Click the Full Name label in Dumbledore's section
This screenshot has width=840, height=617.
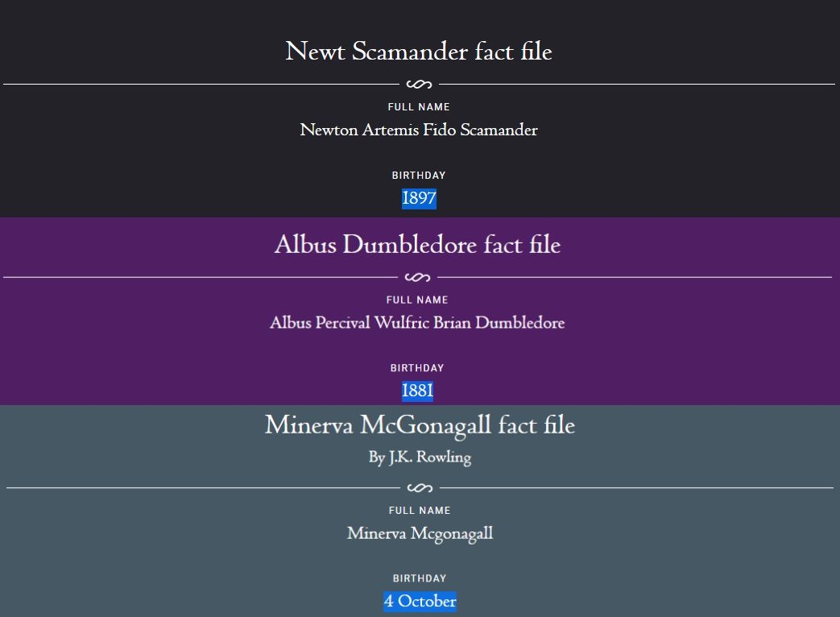pos(417,300)
